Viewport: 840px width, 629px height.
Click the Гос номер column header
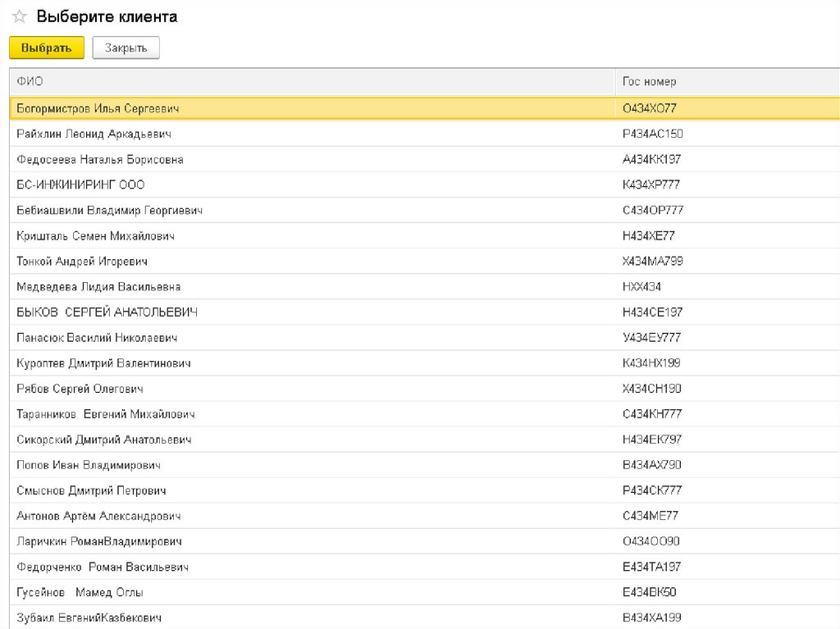(649, 81)
